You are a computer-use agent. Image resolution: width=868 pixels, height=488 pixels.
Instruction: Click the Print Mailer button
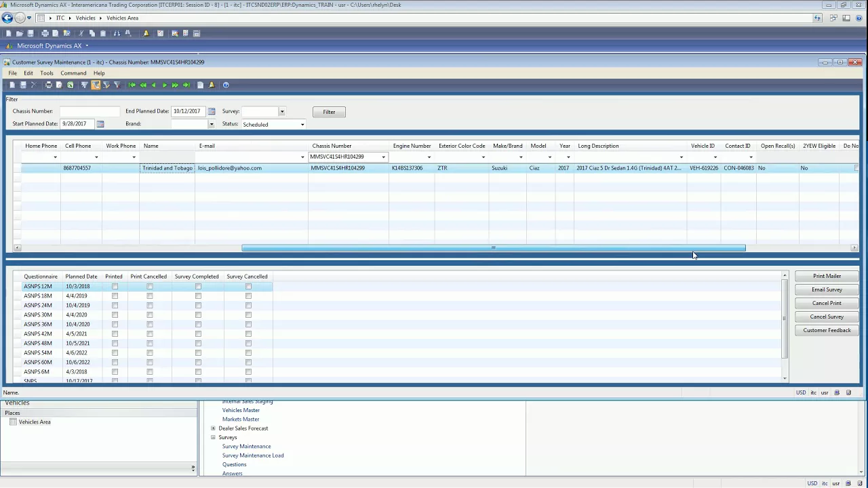coord(827,276)
